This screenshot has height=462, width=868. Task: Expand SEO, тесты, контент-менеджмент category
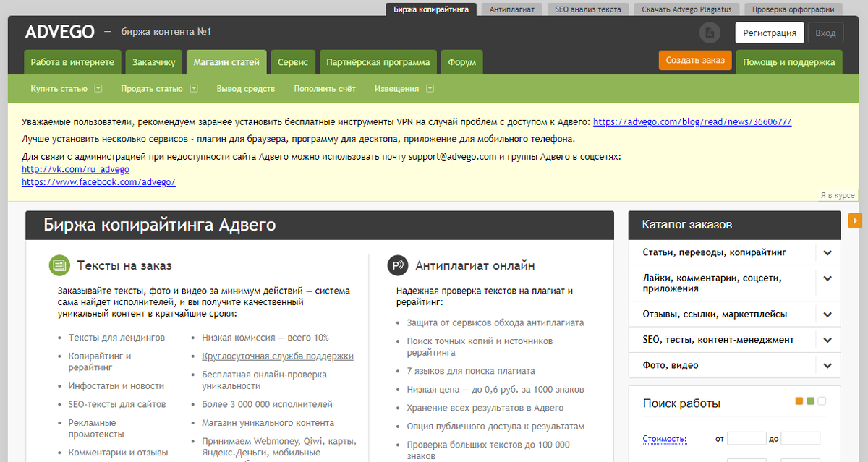pos(827,340)
